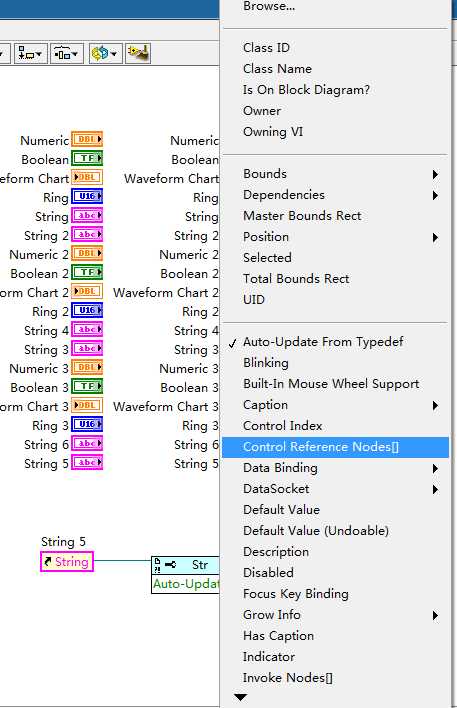Select the Ring 3 terminal
The image size is (457, 708).
(x=87, y=424)
